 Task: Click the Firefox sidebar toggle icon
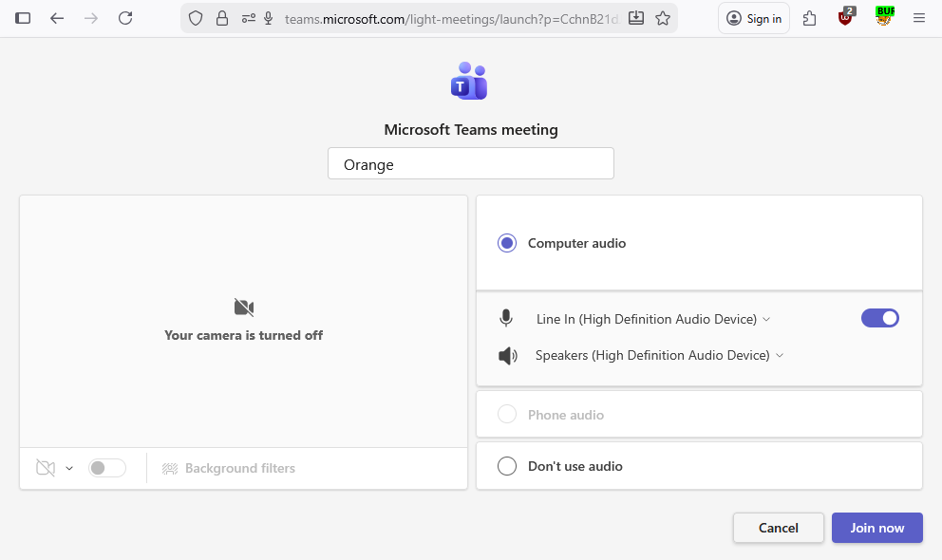(24, 18)
